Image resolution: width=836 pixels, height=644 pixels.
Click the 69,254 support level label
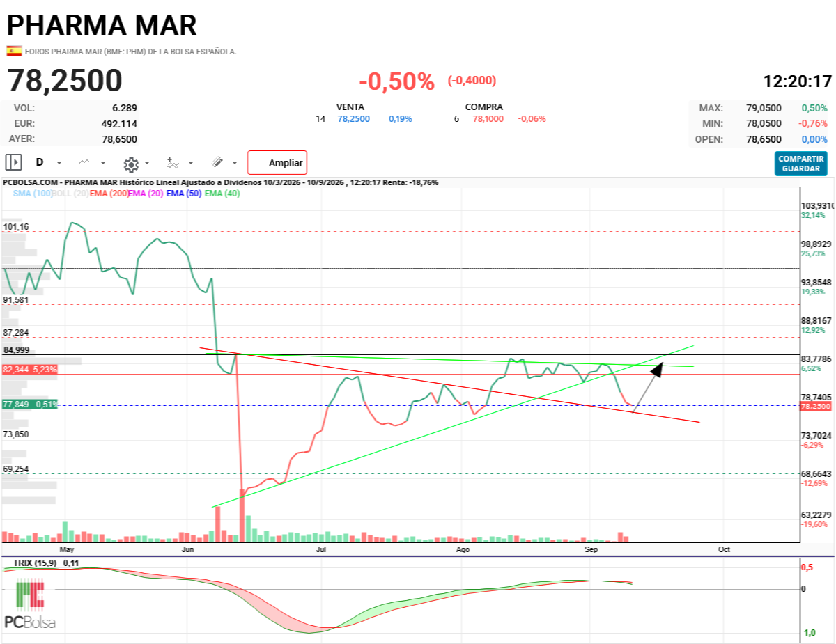tap(16, 469)
